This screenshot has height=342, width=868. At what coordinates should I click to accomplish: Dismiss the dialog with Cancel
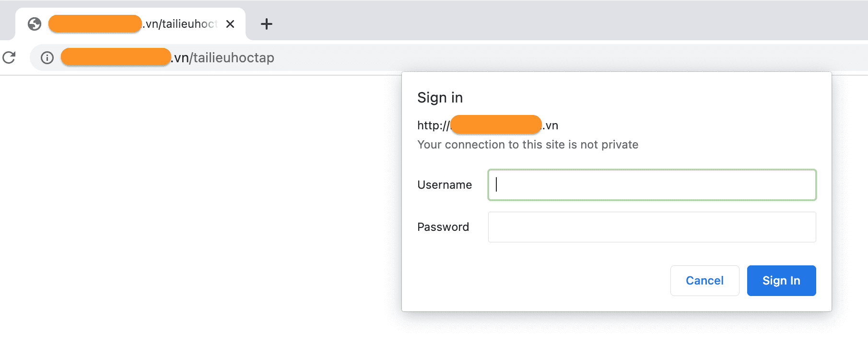point(704,280)
